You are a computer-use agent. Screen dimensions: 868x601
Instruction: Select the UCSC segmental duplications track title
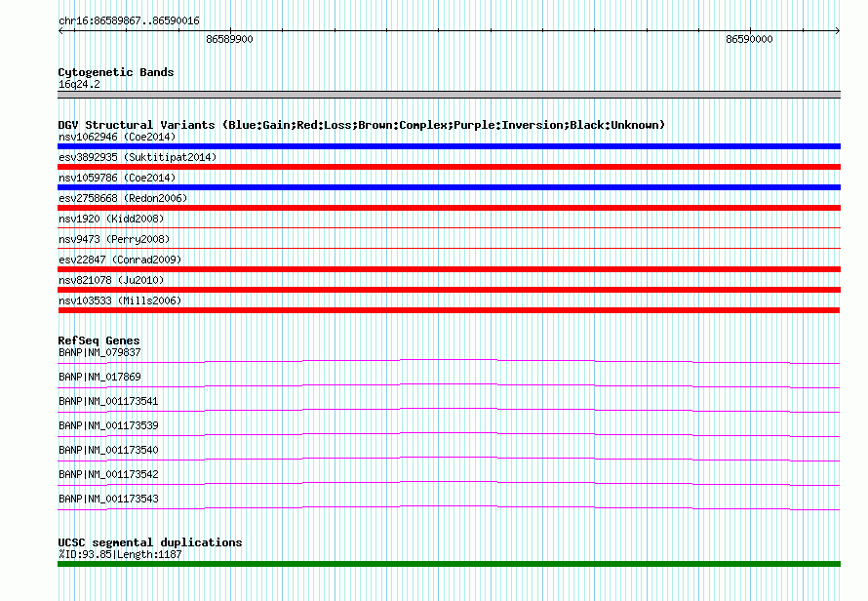[150, 542]
